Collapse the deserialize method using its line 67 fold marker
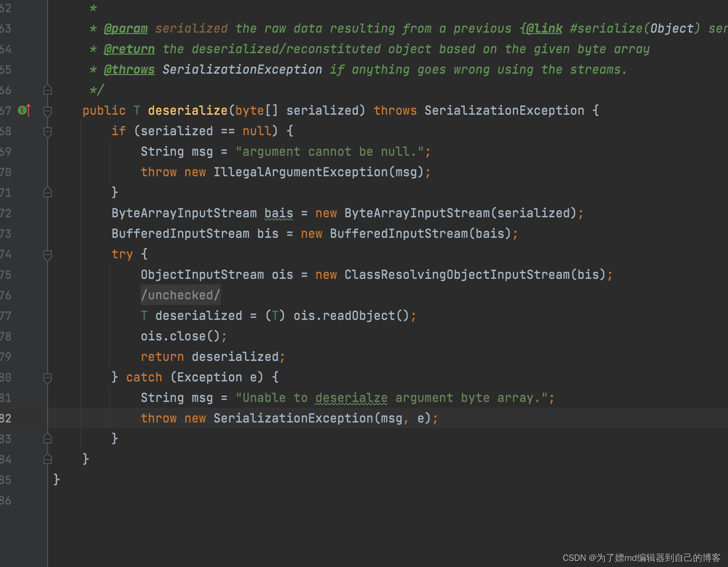728x567 pixels. 48,111
